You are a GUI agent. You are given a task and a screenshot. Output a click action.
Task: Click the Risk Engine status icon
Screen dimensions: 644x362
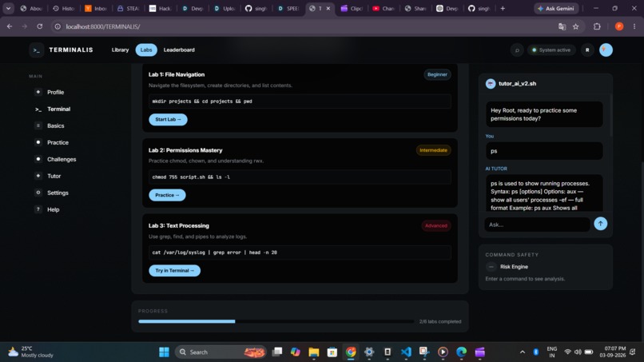coord(491,267)
